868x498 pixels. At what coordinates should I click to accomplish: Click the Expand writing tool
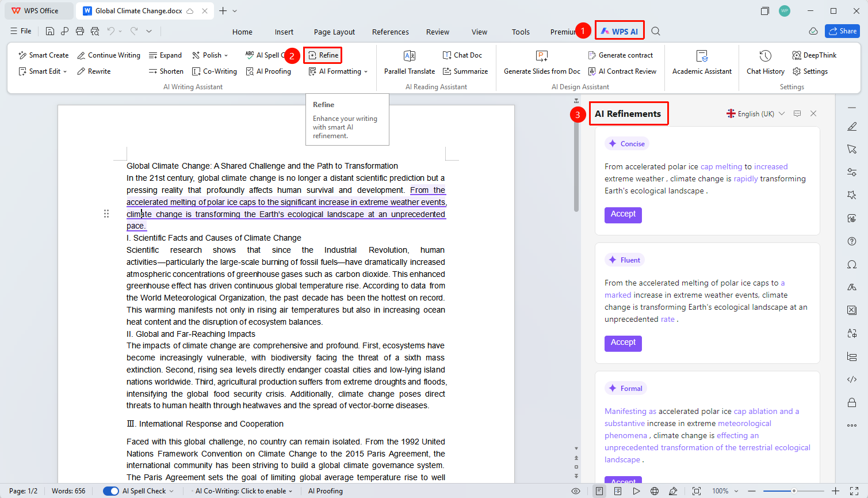(x=166, y=55)
